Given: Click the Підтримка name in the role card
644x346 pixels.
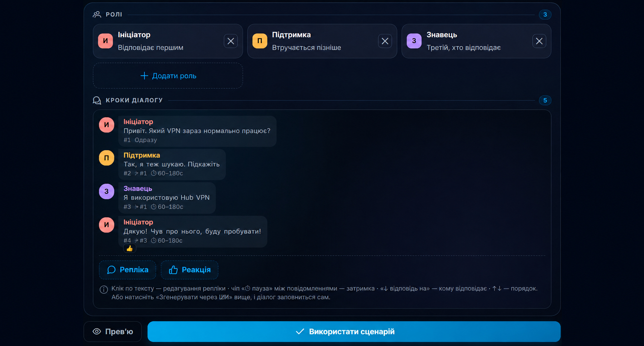Looking at the screenshot, I should tap(292, 35).
